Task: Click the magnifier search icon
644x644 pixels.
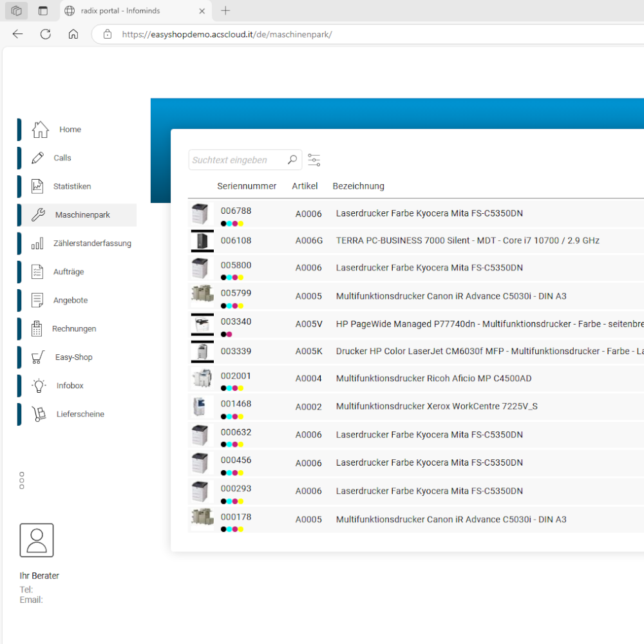Action: point(292,159)
